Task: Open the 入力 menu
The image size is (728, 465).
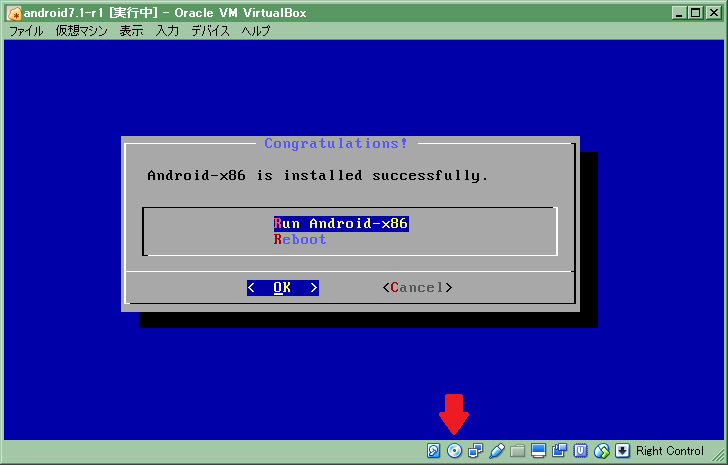Action: (x=167, y=31)
